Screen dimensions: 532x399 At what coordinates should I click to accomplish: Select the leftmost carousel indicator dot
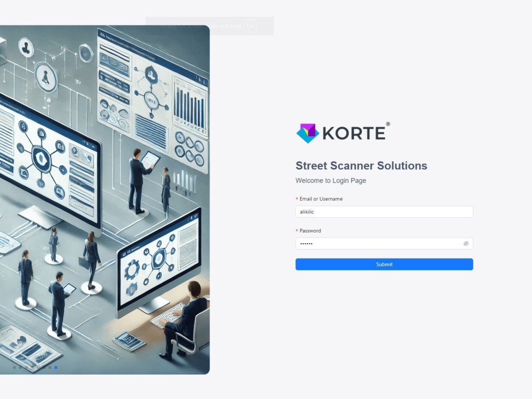pyautogui.click(x=14, y=368)
